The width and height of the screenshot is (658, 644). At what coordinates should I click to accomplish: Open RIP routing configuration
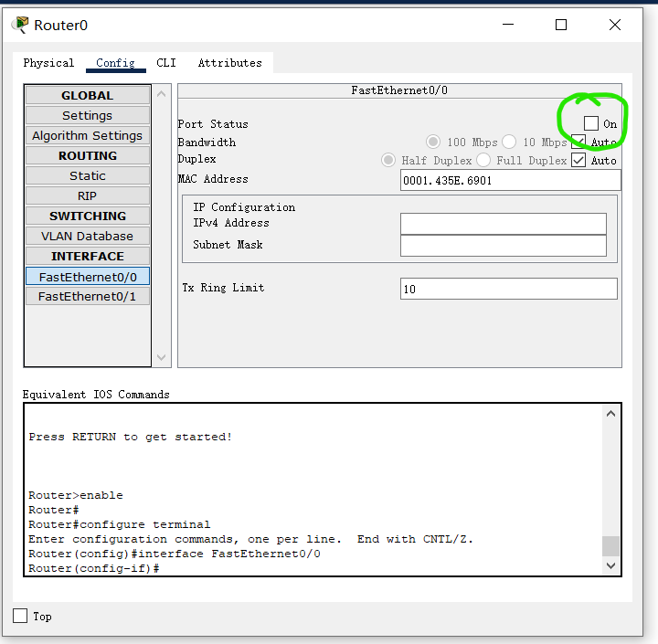tap(88, 195)
